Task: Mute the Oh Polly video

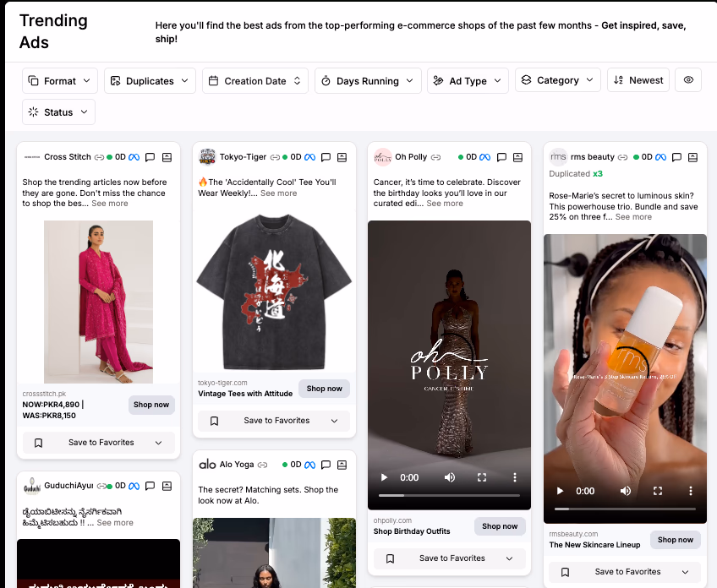Action: (x=450, y=477)
